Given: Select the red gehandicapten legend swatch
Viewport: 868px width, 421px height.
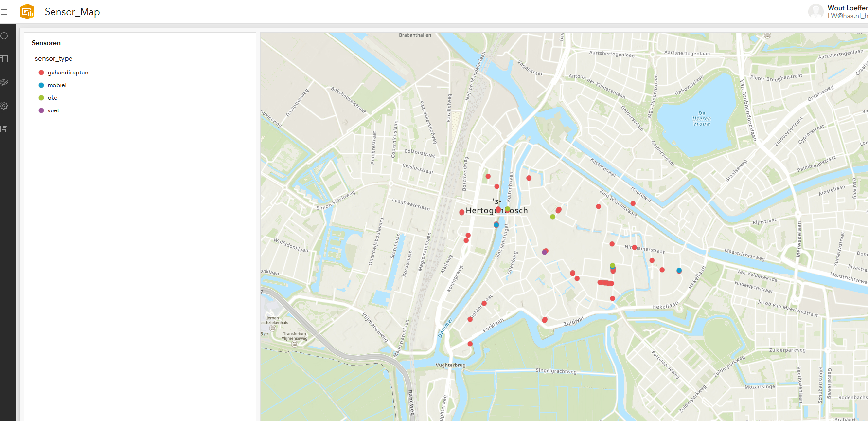Looking at the screenshot, I should tap(41, 73).
